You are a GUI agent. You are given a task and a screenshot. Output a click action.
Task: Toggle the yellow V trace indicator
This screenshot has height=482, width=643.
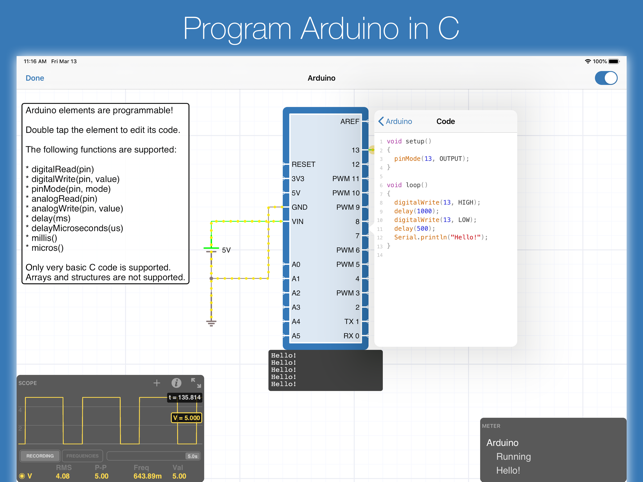click(22, 476)
